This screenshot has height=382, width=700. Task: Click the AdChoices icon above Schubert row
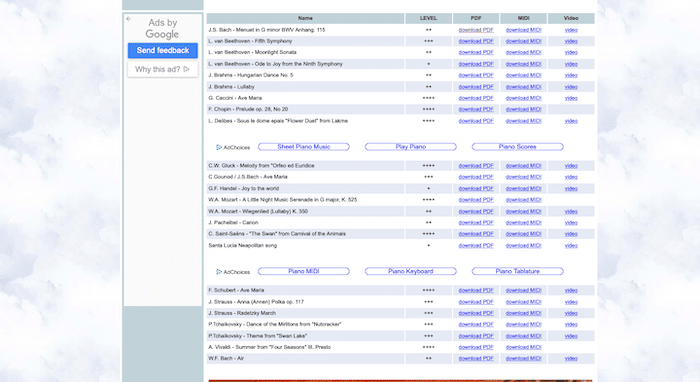coord(219,272)
